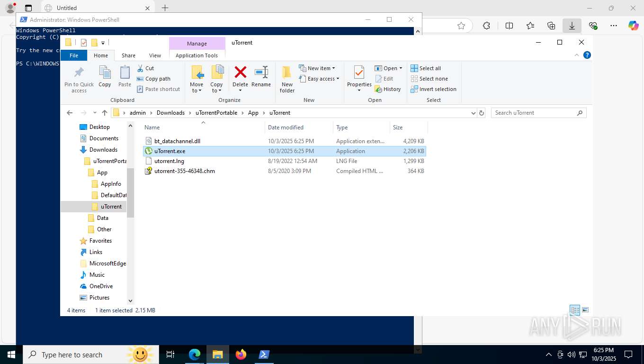Open Edge downloads icon in toolbar
The image size is (644, 364).
click(x=572, y=26)
